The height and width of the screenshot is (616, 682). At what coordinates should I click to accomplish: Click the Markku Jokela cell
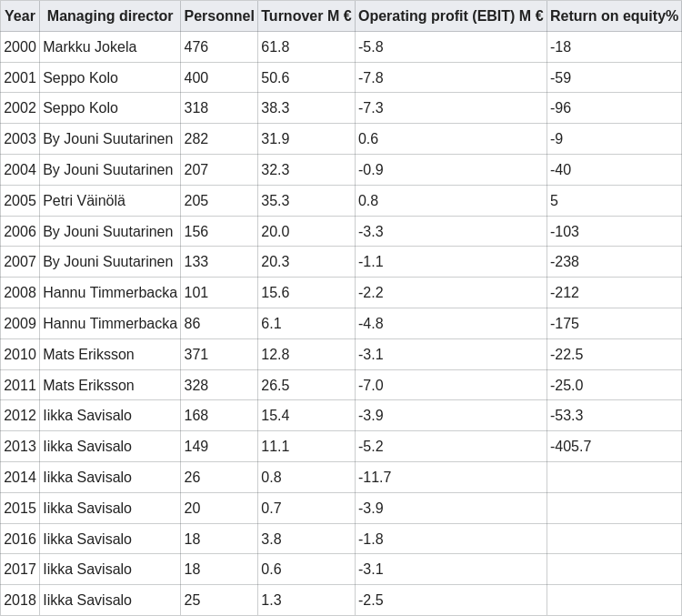click(90, 47)
